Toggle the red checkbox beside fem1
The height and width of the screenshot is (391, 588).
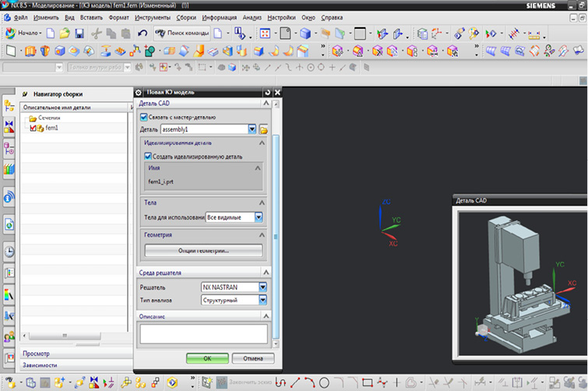click(x=33, y=129)
